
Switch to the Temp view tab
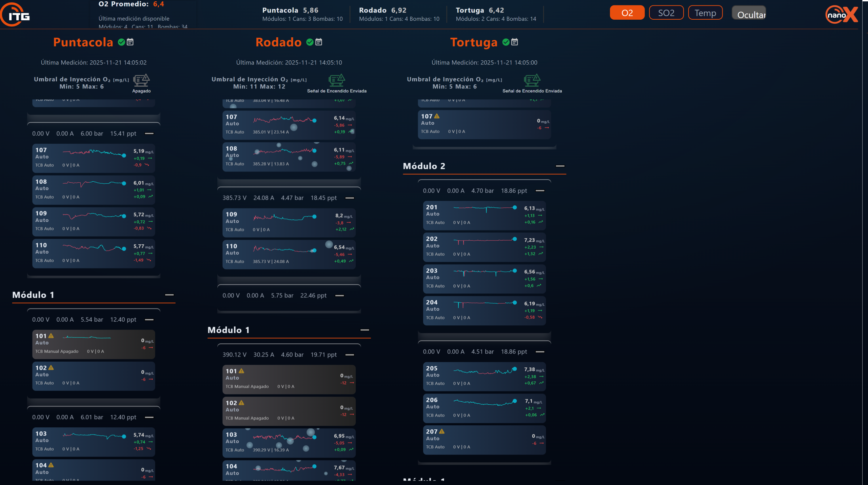pos(705,13)
